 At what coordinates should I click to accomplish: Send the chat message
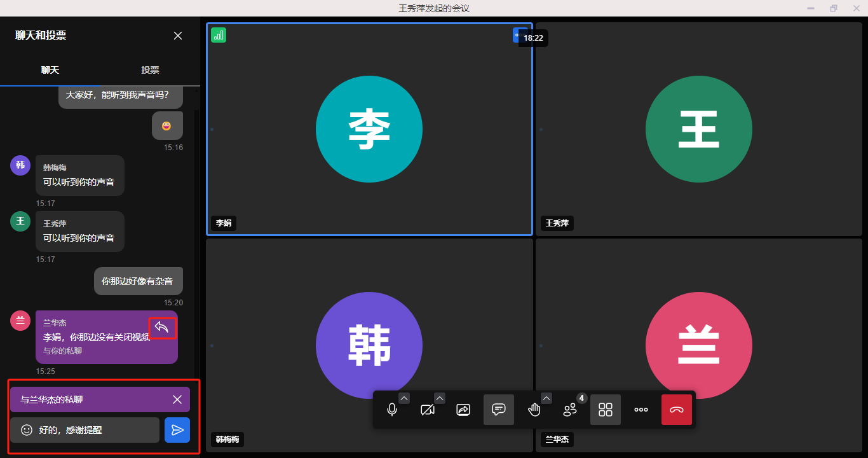click(x=177, y=430)
